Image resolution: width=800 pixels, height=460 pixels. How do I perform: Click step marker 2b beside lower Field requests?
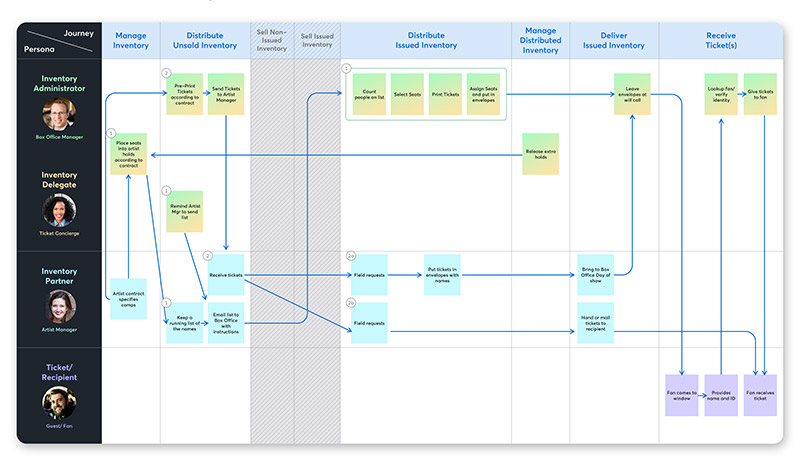coord(351,303)
